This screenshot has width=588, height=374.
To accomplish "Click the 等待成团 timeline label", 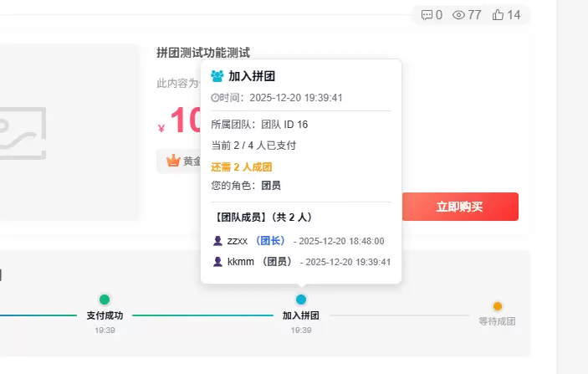I will [x=498, y=321].
